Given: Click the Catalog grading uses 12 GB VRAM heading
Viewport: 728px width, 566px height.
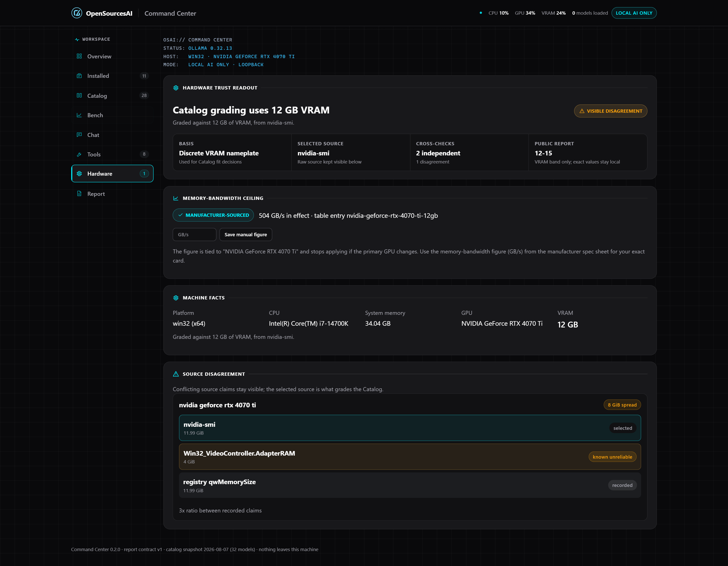Looking at the screenshot, I should pos(251,110).
